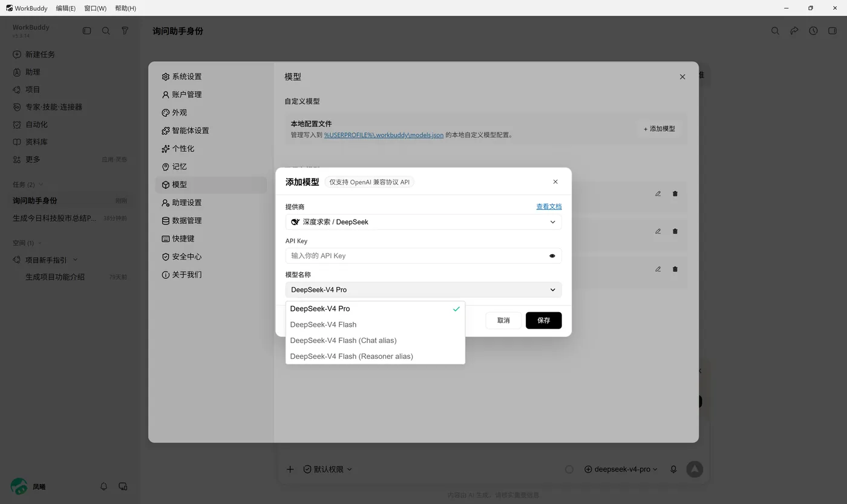Click the 模型名称 dropdown showing DeepSeek-V4 Pro

[423, 290]
